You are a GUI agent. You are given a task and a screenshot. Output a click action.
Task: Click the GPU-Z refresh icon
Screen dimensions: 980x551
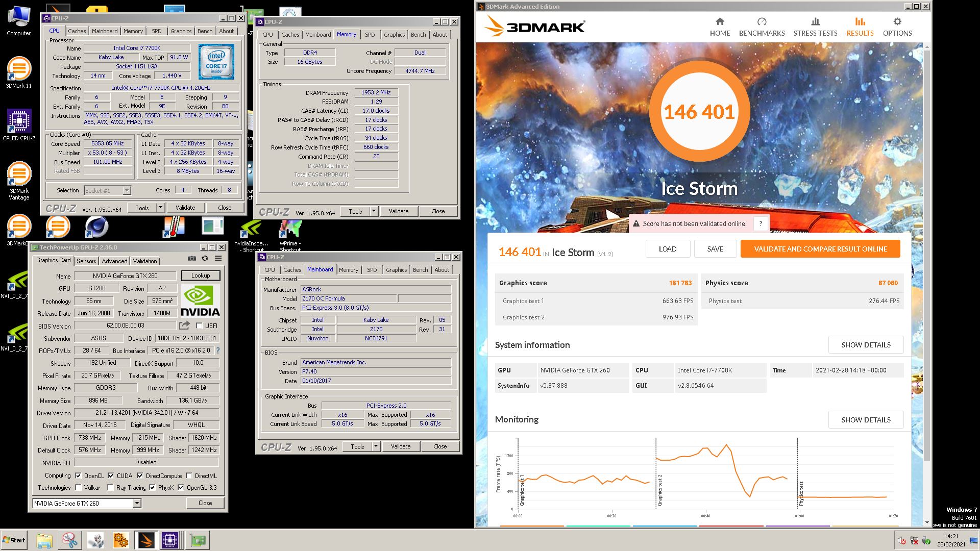point(205,259)
